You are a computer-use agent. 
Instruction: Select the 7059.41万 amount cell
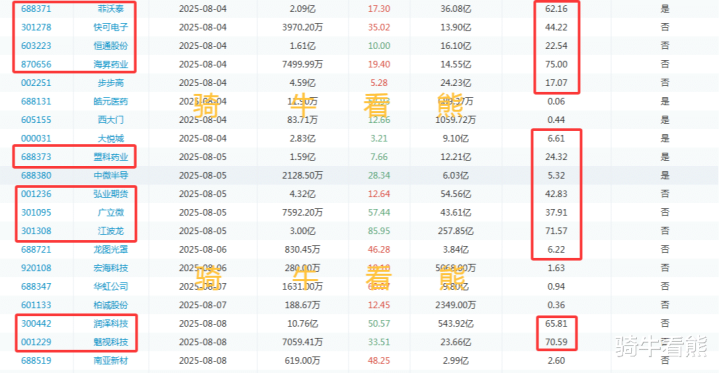302,342
